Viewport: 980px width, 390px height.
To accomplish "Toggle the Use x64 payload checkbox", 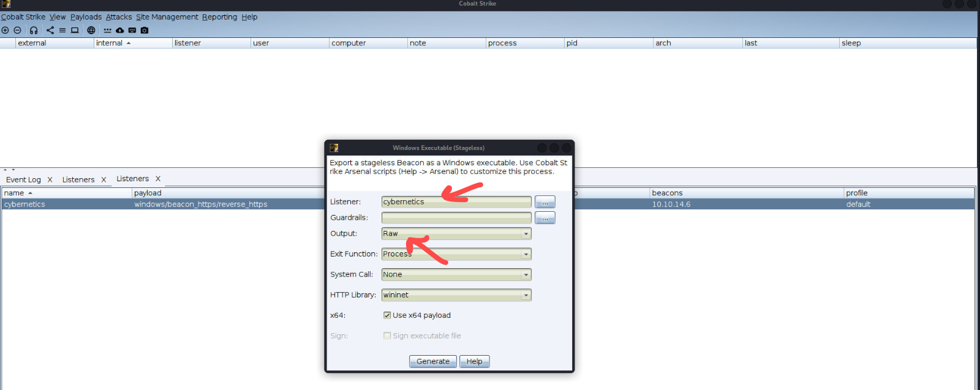I will 387,315.
